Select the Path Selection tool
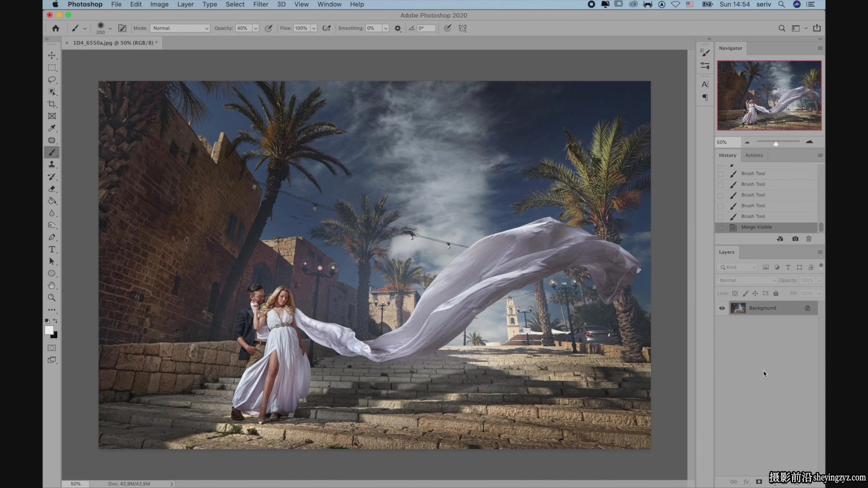The width and height of the screenshot is (868, 488). 52,262
